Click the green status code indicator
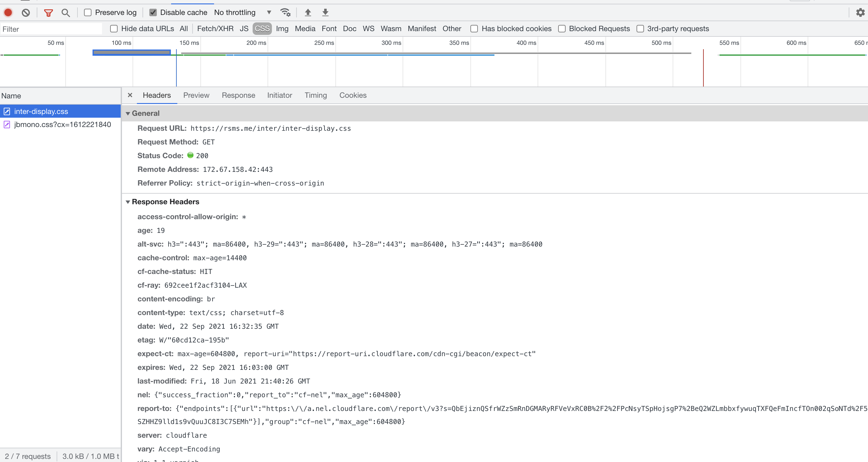868x462 pixels. pos(191,155)
